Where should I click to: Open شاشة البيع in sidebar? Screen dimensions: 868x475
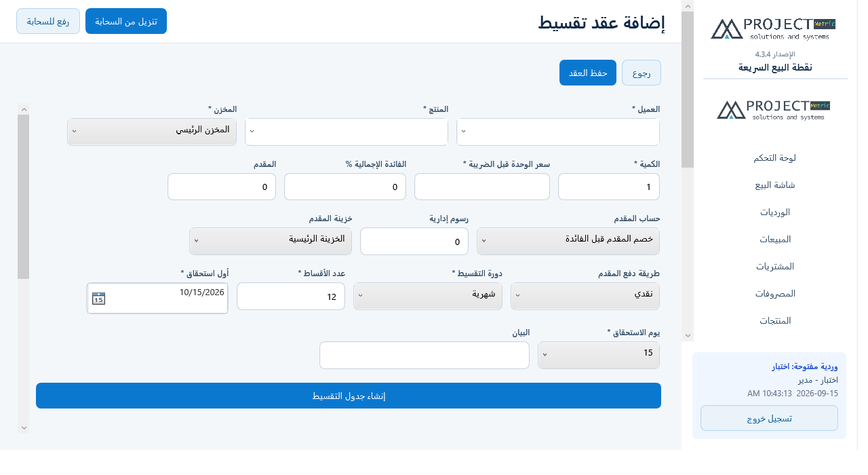(x=774, y=185)
